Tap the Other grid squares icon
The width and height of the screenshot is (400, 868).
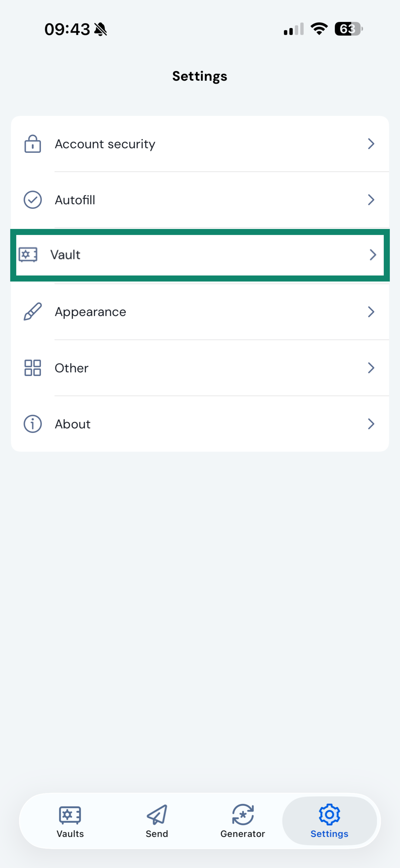[x=33, y=368]
